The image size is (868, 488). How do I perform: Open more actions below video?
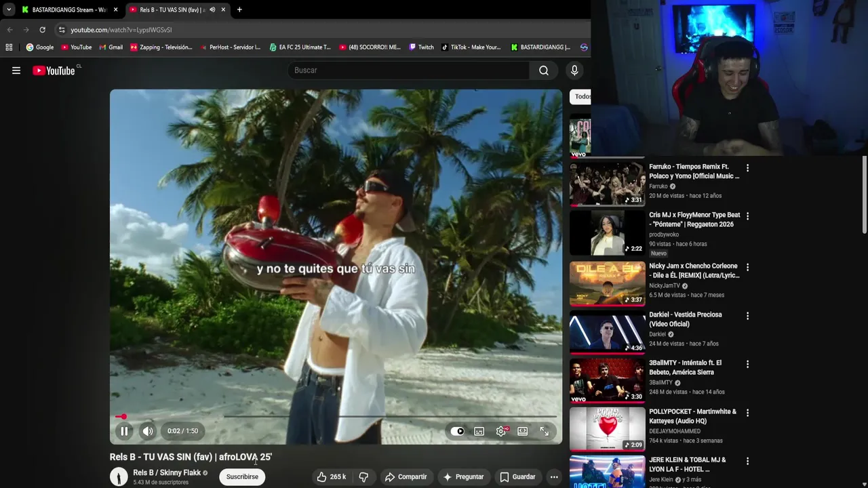click(554, 477)
